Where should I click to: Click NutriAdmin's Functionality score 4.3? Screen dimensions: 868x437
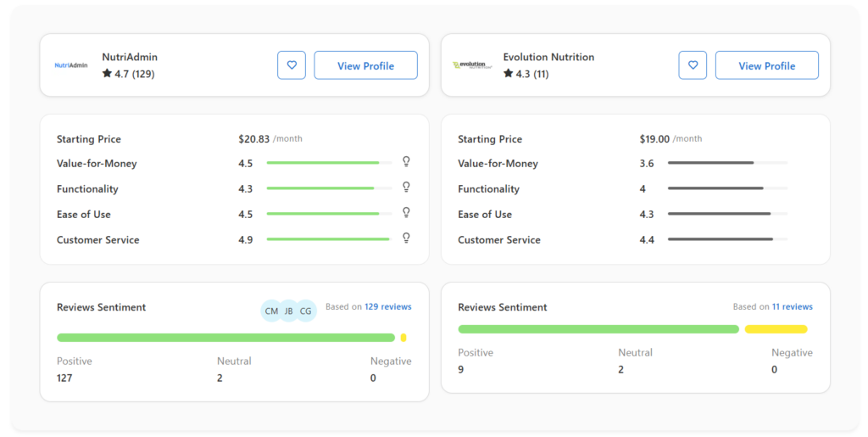(x=245, y=189)
